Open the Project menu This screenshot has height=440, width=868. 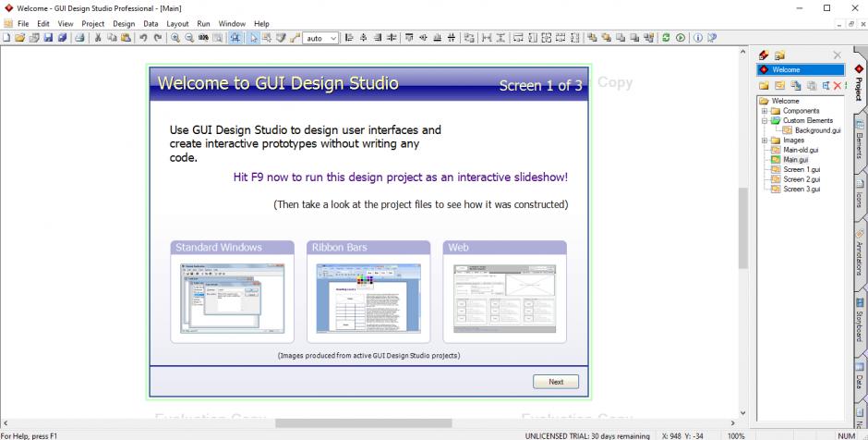pyautogui.click(x=93, y=24)
